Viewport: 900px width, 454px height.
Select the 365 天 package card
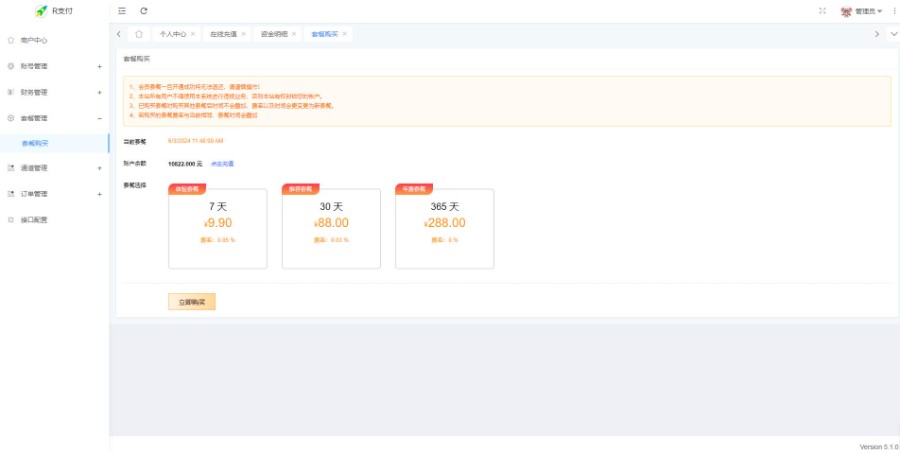point(445,228)
